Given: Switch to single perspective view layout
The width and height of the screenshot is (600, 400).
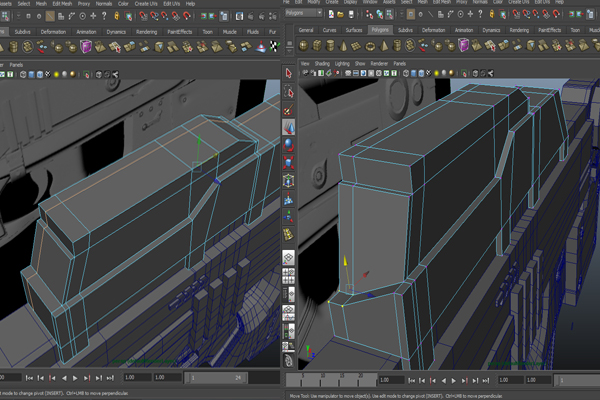Looking at the screenshot, I should tap(289, 258).
